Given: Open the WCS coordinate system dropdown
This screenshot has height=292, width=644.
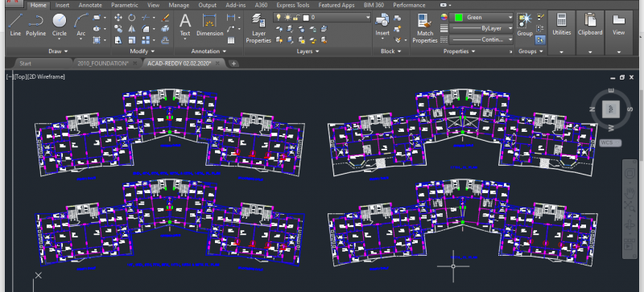Looking at the screenshot, I should point(610,143).
